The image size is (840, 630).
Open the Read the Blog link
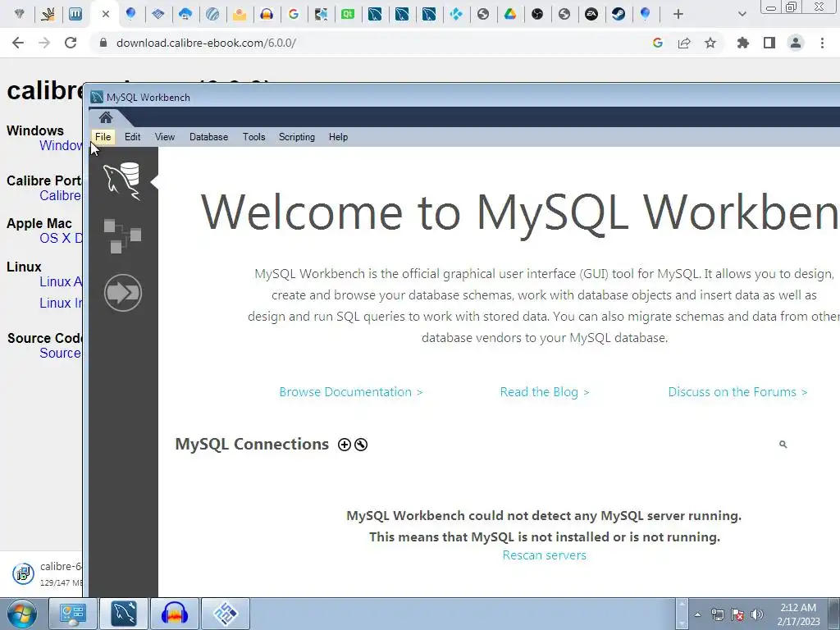545,392
